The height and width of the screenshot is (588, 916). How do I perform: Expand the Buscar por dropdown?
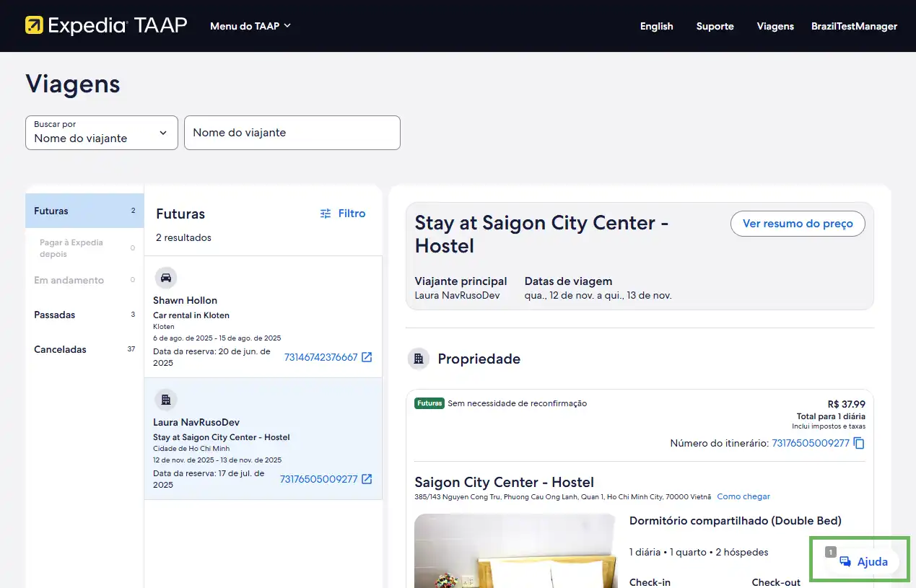[x=102, y=133]
